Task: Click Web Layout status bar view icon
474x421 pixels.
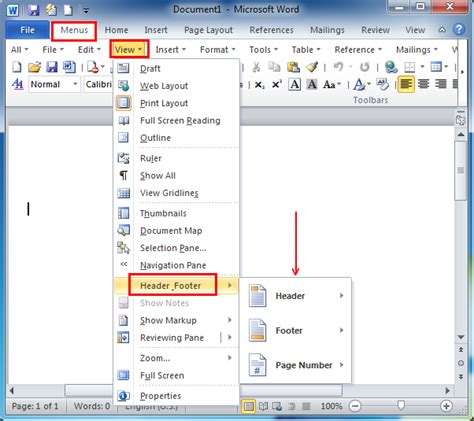Action: coord(277,406)
